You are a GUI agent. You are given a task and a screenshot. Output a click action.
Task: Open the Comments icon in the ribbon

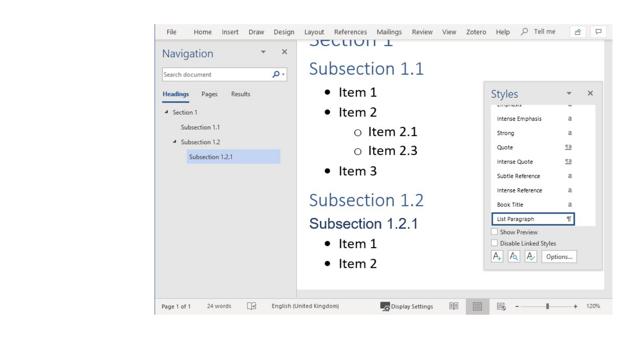pos(598,32)
